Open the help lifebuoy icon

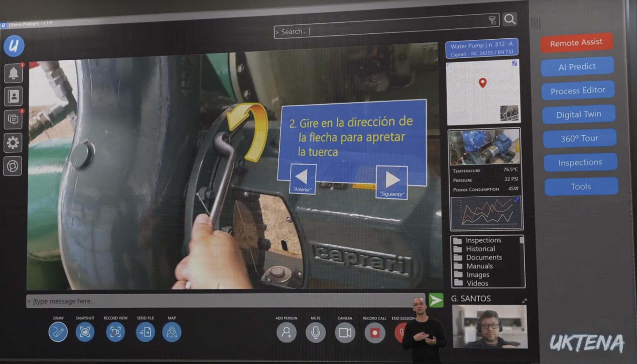point(12,166)
